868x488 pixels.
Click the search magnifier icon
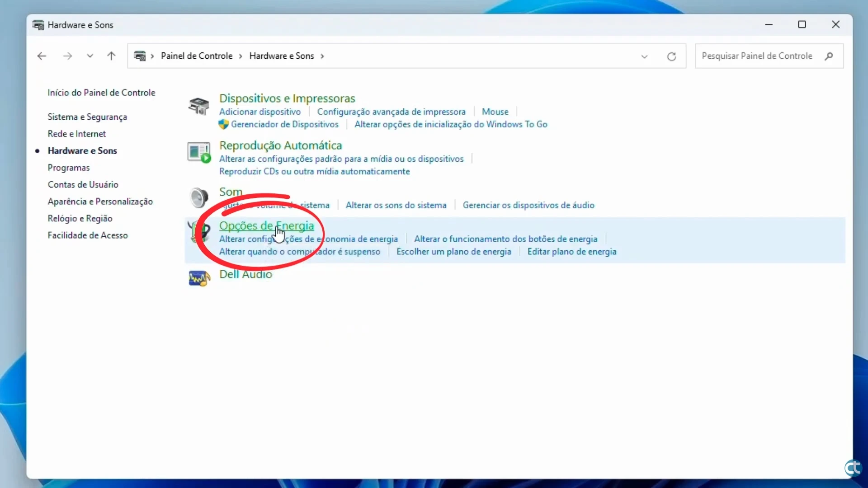point(830,56)
